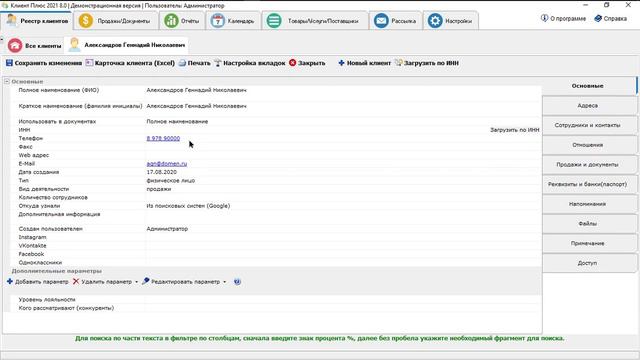Click the Instagram field row

[276, 237]
